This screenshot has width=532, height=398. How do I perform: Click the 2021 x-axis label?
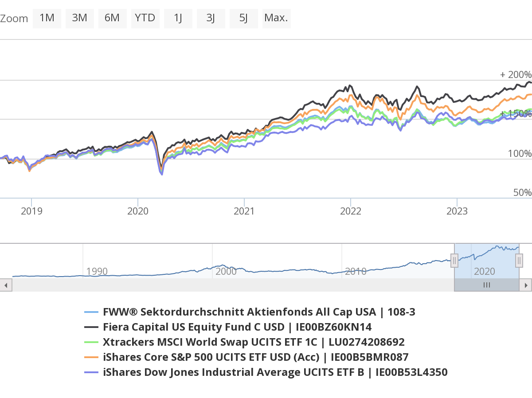click(244, 211)
